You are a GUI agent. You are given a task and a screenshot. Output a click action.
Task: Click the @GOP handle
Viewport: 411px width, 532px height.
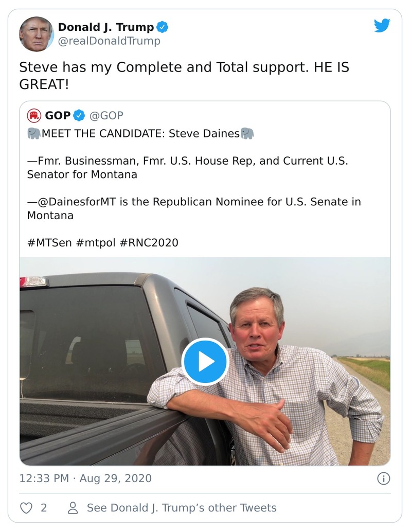pyautogui.click(x=106, y=115)
